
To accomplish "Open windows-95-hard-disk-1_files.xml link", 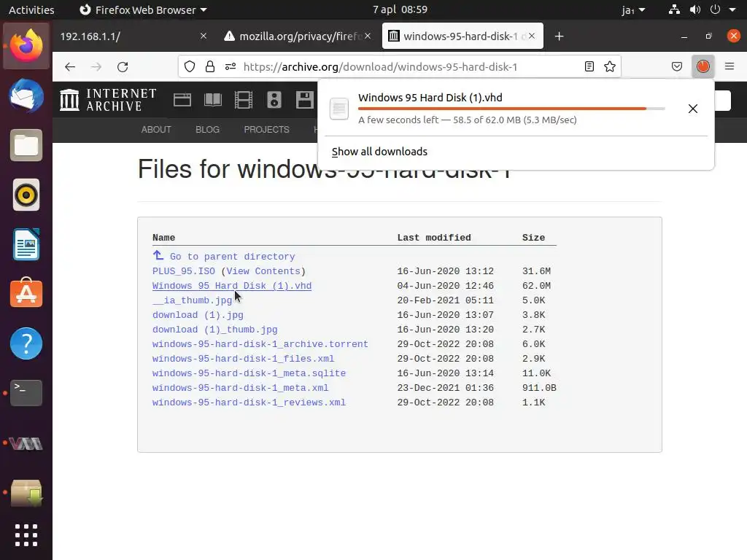I will pos(244,359).
